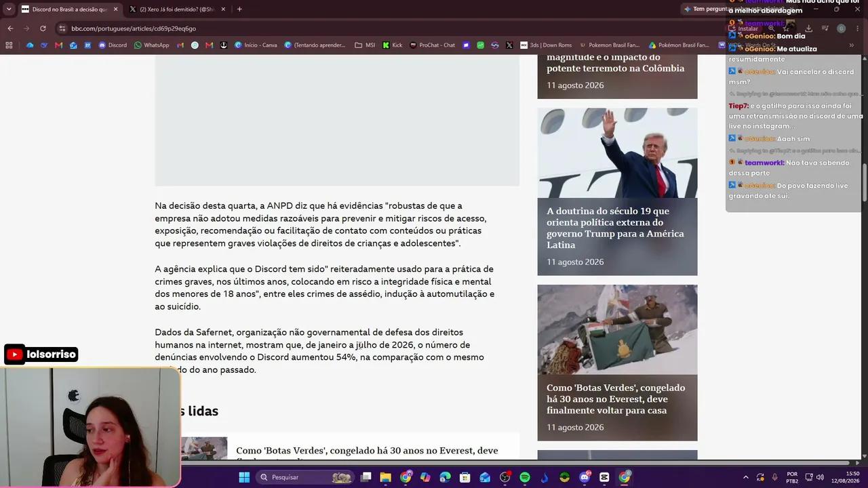Open the Tentando aprender bookmark
Viewport: 868px width, 488px height.
tap(315, 45)
